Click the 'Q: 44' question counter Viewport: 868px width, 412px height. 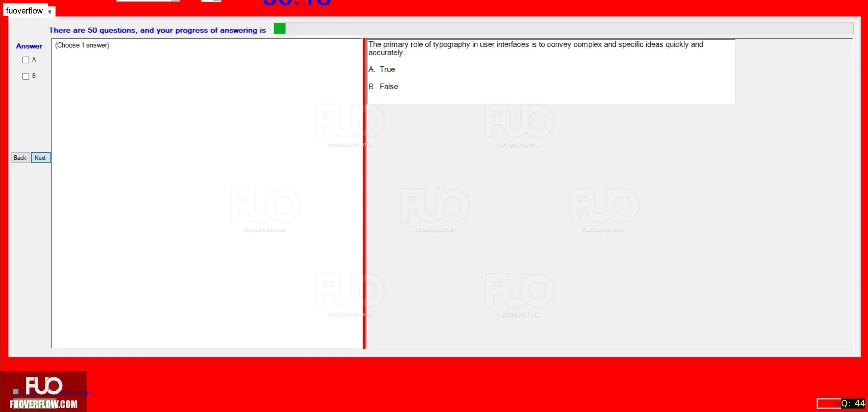[853, 403]
